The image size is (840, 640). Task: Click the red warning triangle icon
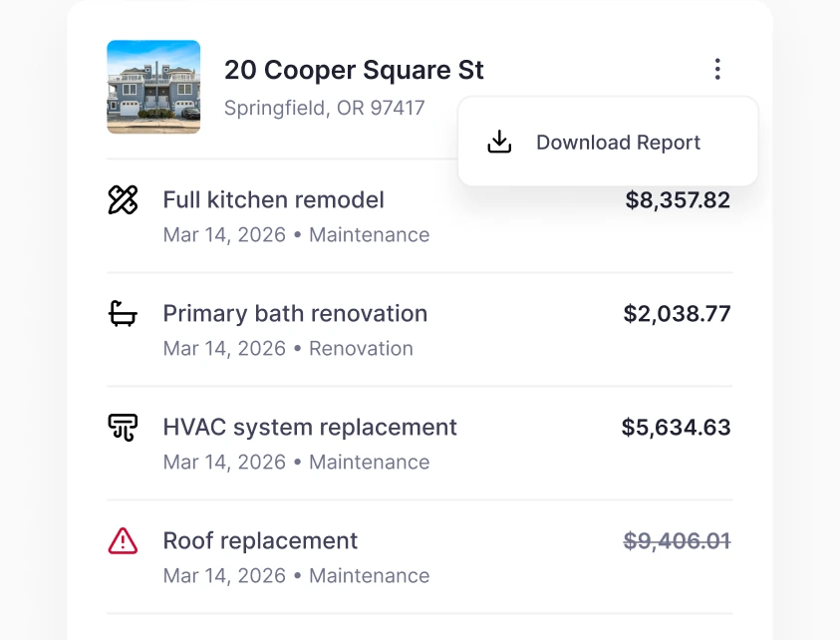(x=123, y=541)
